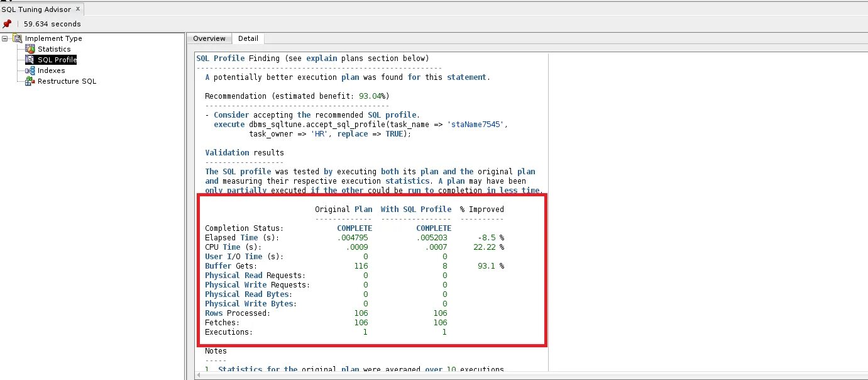Switch to the Overview tab
Viewport: 868px width, 380px height.
[x=209, y=38]
